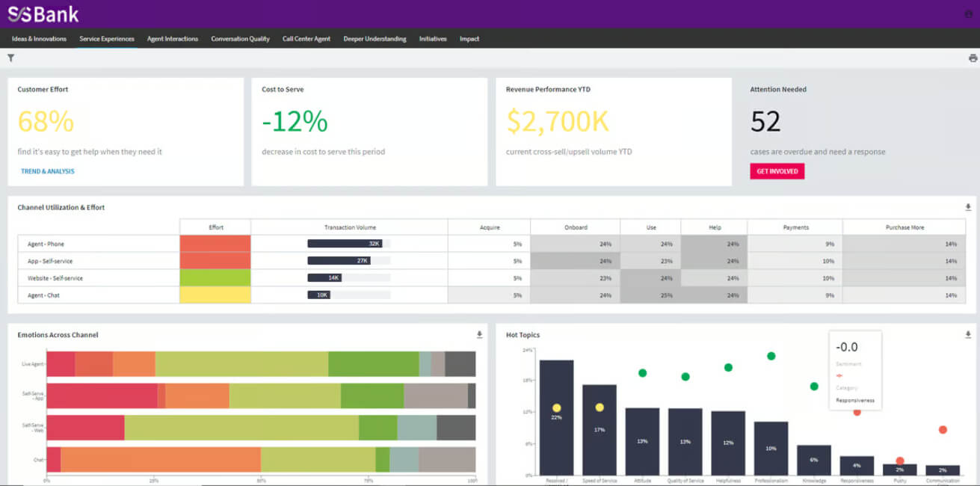Click the print icon below the header
Image resolution: width=980 pixels, height=486 pixels.
[x=973, y=58]
